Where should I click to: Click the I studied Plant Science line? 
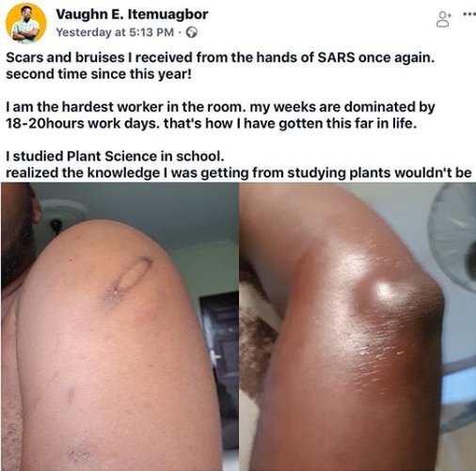click(x=115, y=156)
